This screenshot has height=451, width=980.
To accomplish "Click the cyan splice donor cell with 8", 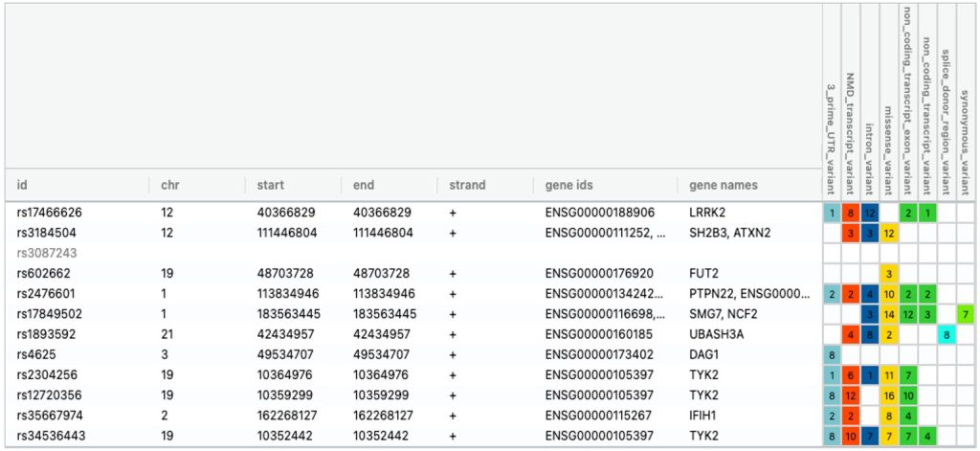I will click(x=947, y=334).
